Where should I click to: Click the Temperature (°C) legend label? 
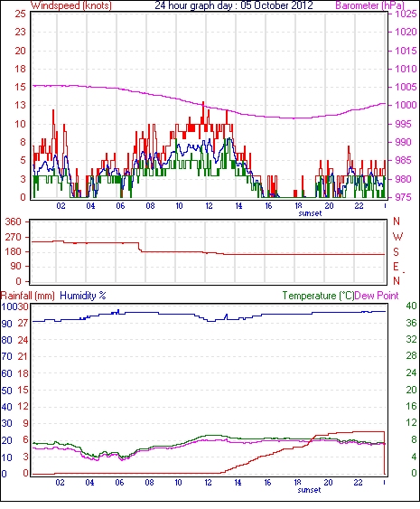[x=318, y=296]
